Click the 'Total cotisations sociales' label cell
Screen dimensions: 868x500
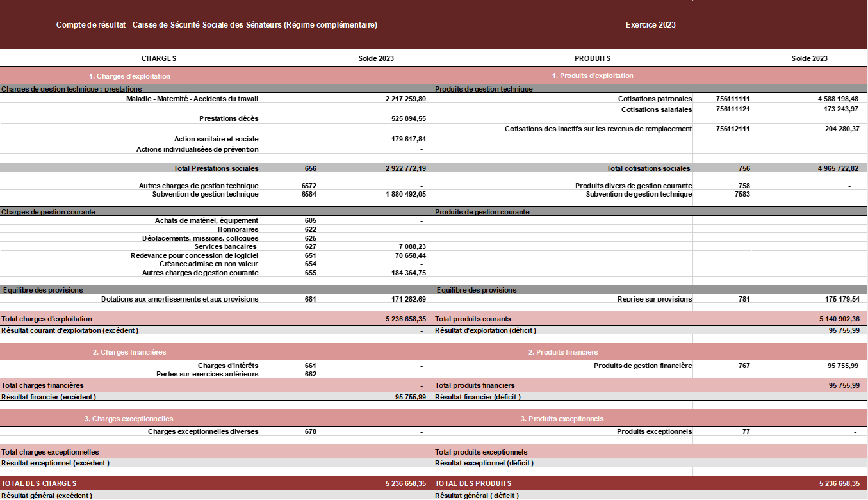[x=648, y=168]
